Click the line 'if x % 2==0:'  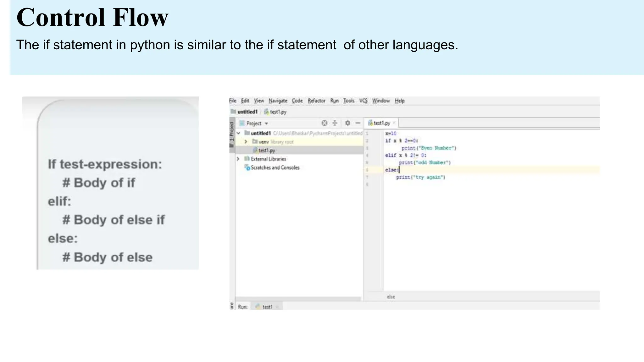point(402,141)
